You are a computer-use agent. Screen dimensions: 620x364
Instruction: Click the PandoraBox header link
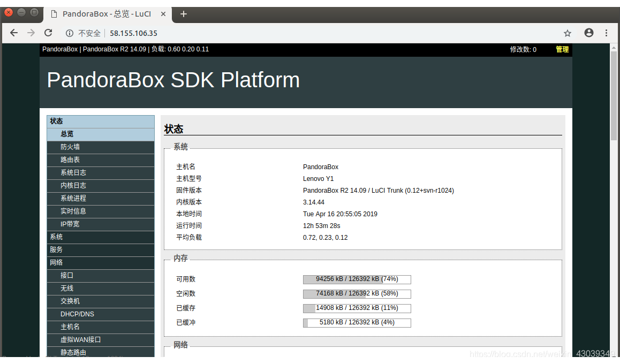point(60,49)
